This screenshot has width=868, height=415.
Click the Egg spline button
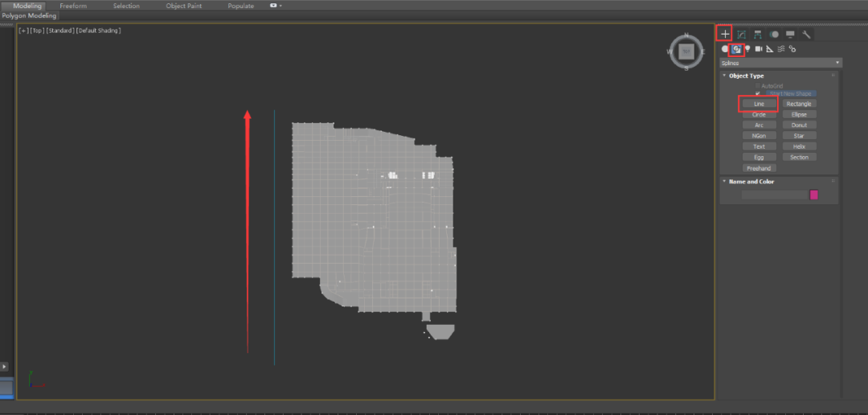(759, 158)
